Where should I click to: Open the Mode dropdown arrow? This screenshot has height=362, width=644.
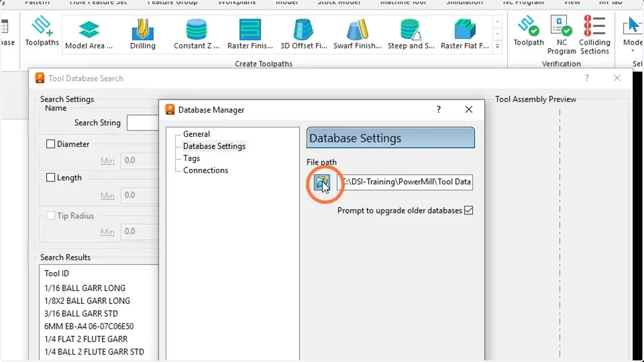click(633, 51)
